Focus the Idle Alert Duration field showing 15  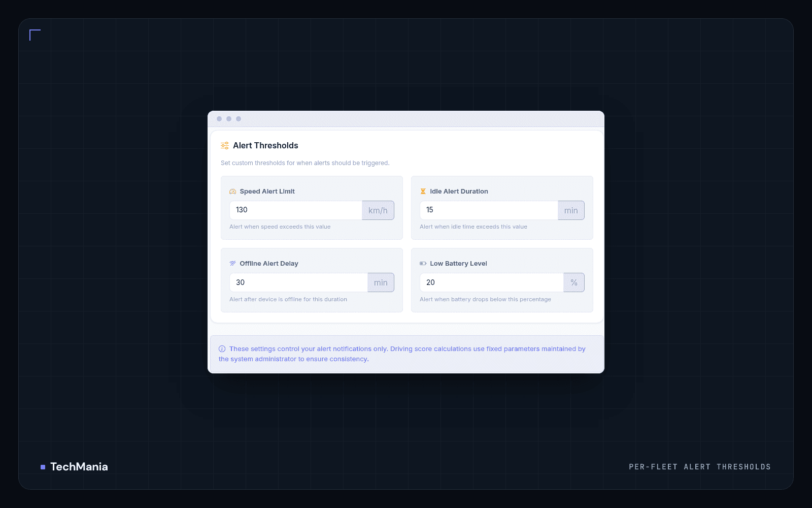pyautogui.click(x=489, y=210)
